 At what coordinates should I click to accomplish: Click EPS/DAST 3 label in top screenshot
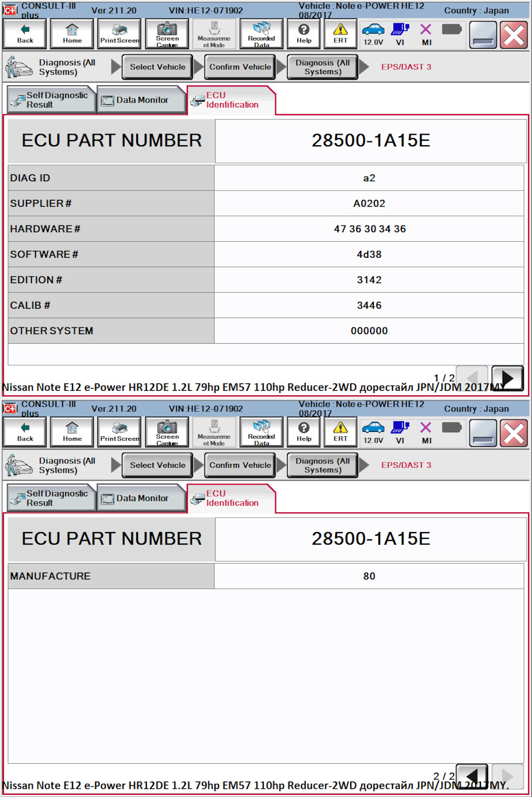click(x=406, y=67)
